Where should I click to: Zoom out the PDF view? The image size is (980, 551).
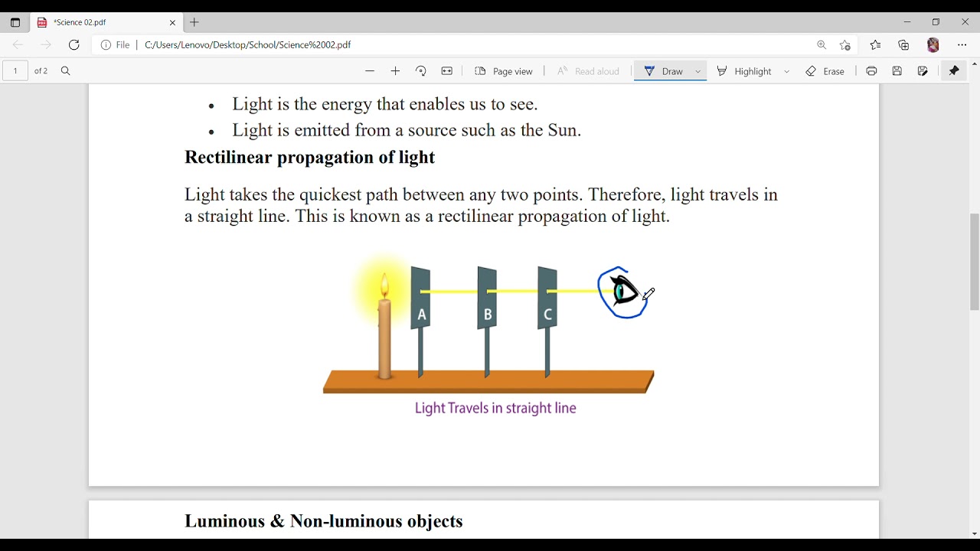pos(370,71)
